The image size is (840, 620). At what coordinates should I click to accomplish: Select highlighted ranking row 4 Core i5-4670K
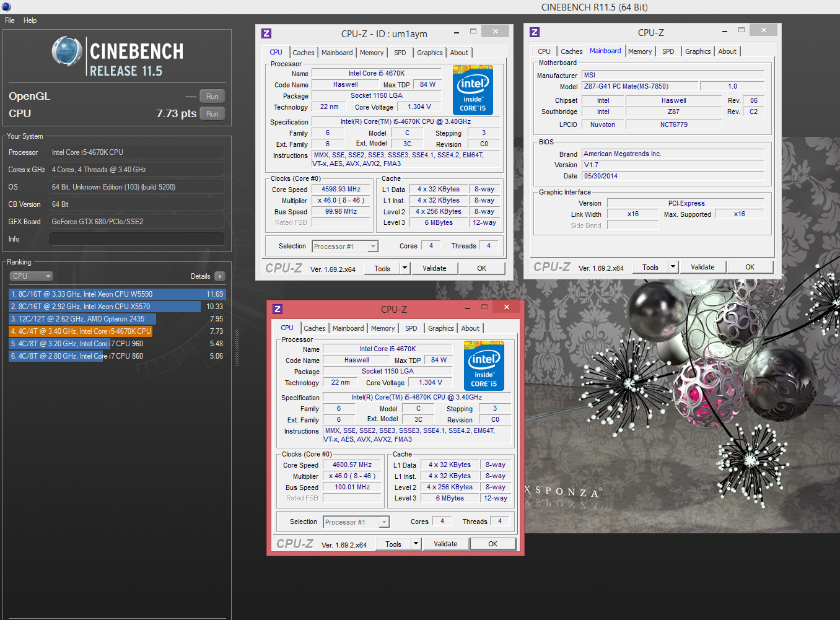click(117, 331)
